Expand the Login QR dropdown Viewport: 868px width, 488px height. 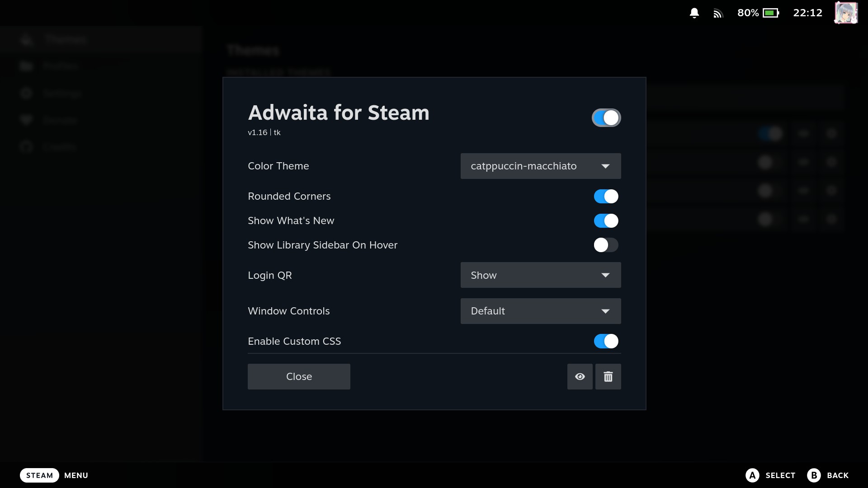pyautogui.click(x=540, y=275)
